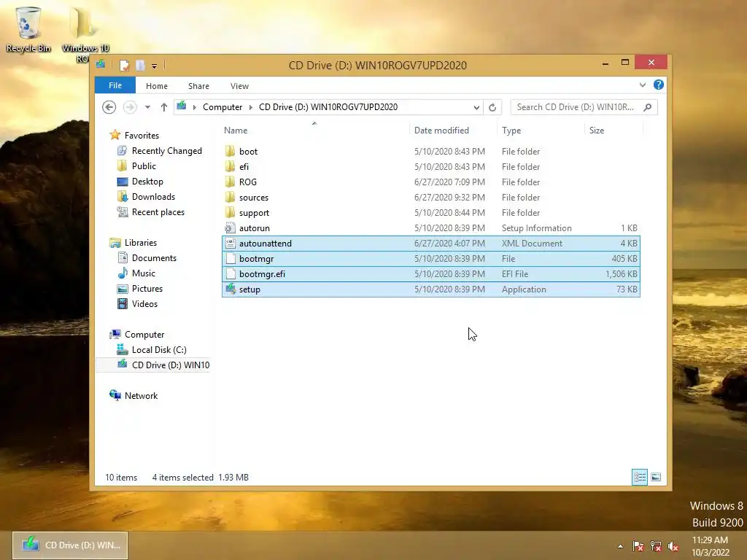Switch to Details view using status bar icon

(x=639, y=477)
